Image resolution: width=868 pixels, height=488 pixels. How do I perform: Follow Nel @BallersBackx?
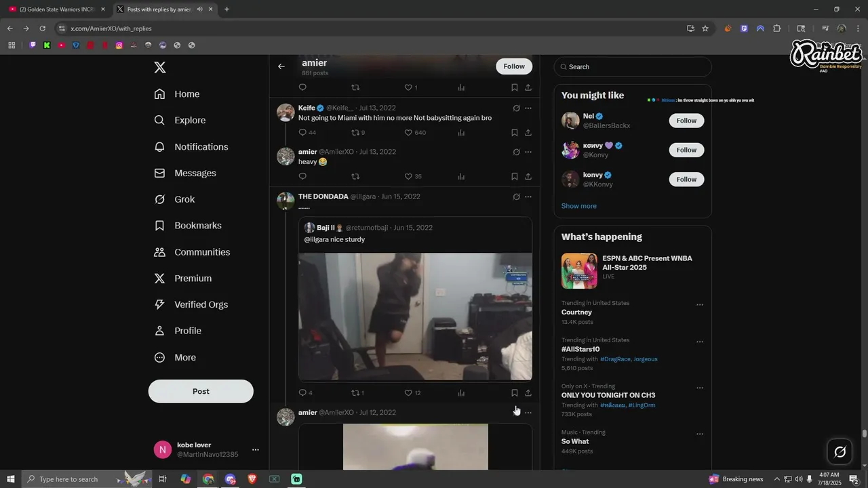tap(686, 121)
